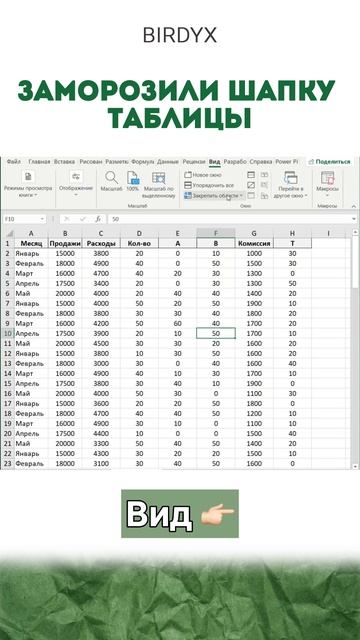
Task: Select row 10 header
Action: [8, 333]
